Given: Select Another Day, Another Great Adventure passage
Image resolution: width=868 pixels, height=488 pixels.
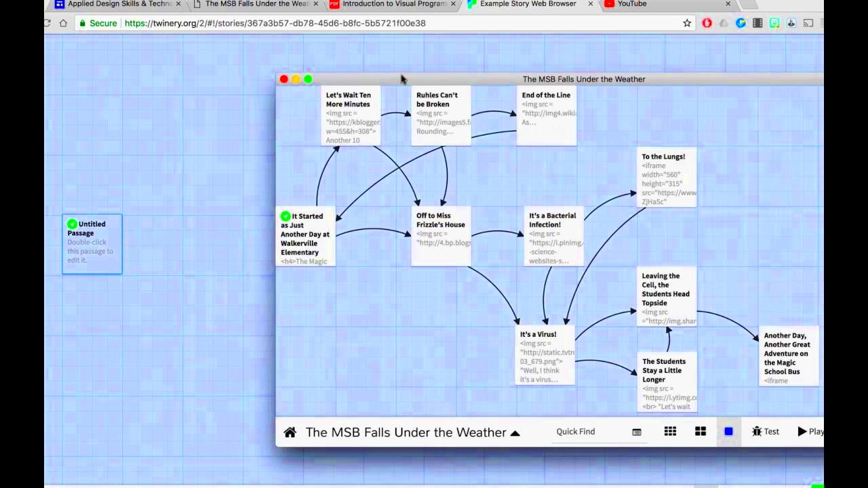Looking at the screenshot, I should pyautogui.click(x=789, y=356).
